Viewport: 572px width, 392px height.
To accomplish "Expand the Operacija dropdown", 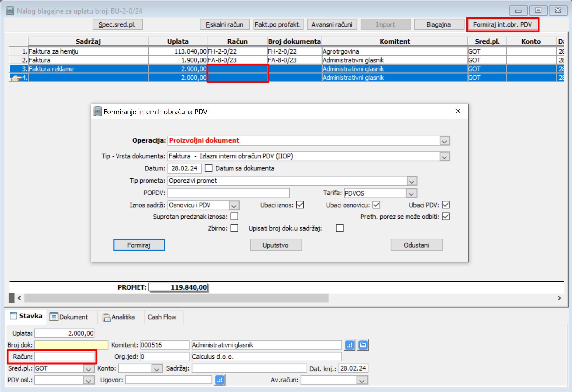I will tap(444, 141).
